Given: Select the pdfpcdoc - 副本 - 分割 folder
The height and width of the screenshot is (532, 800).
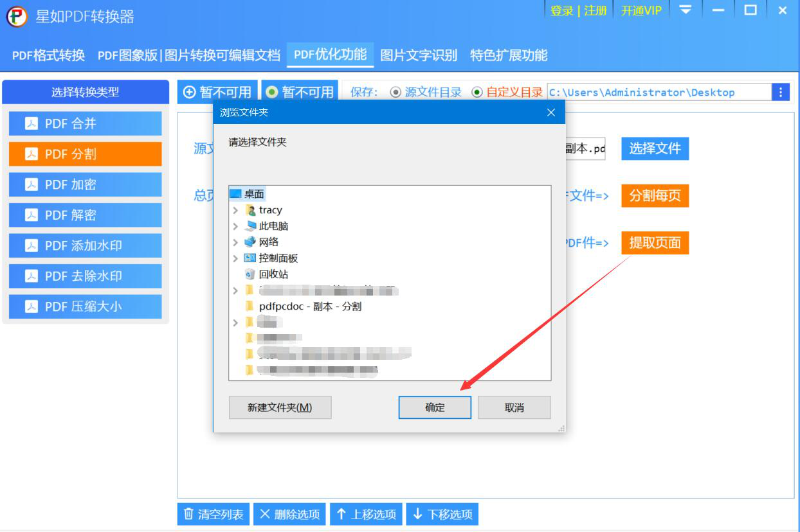Looking at the screenshot, I should [307, 306].
